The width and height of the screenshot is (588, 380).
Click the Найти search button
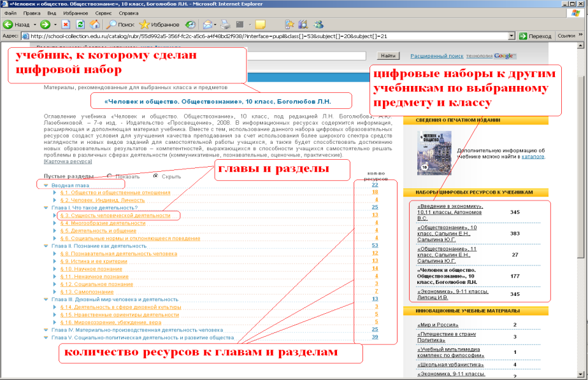point(388,56)
